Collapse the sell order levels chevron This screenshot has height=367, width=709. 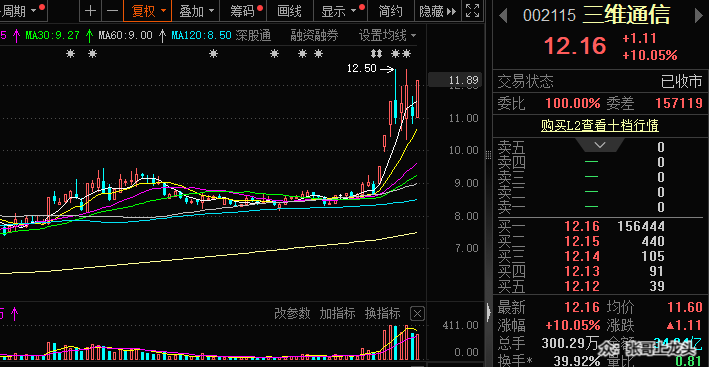600,145
